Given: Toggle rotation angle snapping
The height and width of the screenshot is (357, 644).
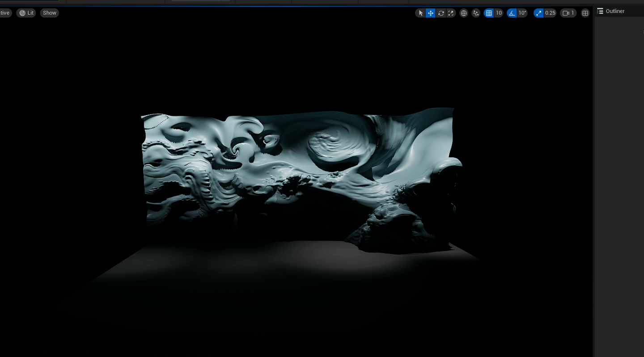Looking at the screenshot, I should 512,13.
